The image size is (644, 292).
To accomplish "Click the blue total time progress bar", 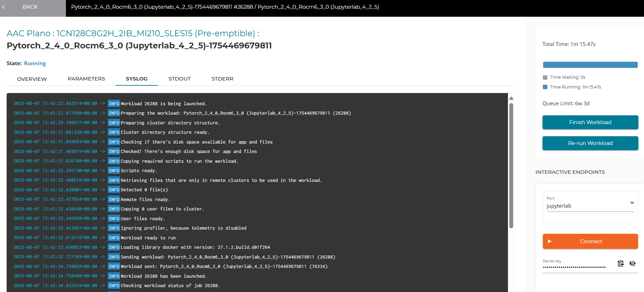I will pyautogui.click(x=590, y=65).
